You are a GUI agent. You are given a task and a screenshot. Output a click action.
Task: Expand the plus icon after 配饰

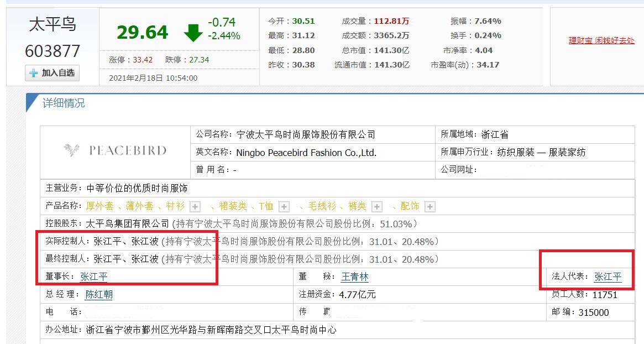pos(430,206)
